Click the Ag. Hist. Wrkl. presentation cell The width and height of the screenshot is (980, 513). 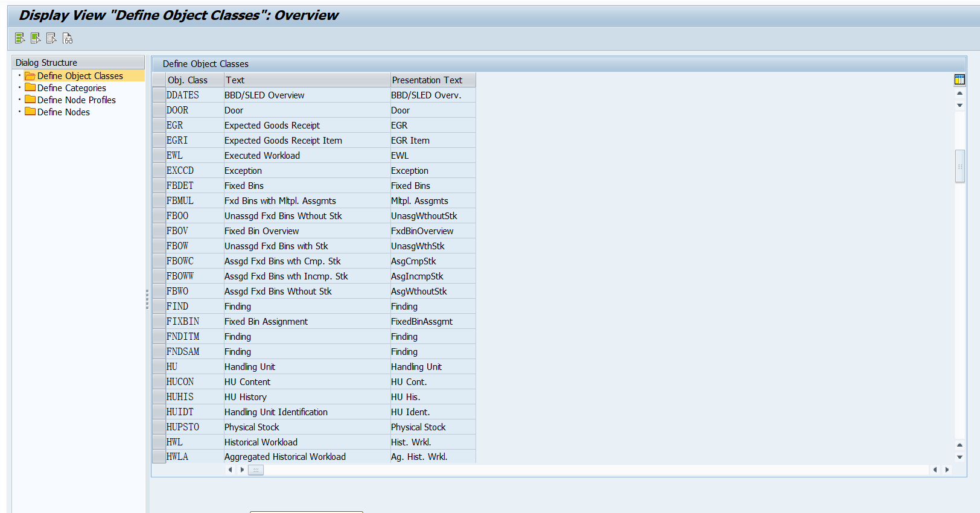click(433, 456)
